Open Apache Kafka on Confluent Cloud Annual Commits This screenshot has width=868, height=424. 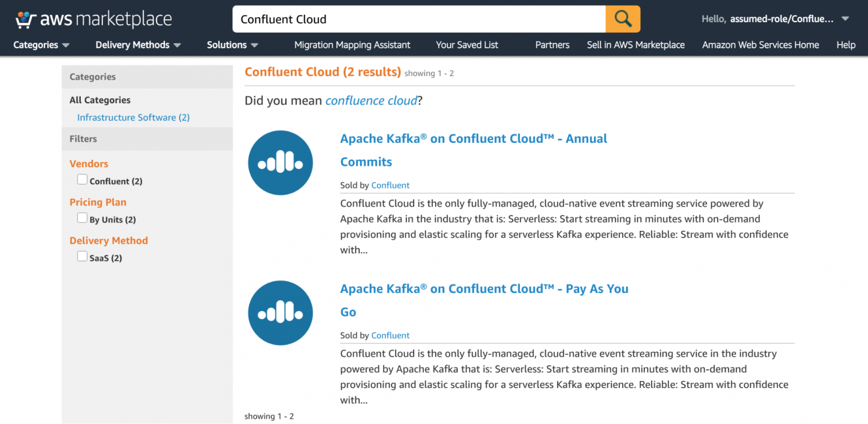[x=474, y=138]
